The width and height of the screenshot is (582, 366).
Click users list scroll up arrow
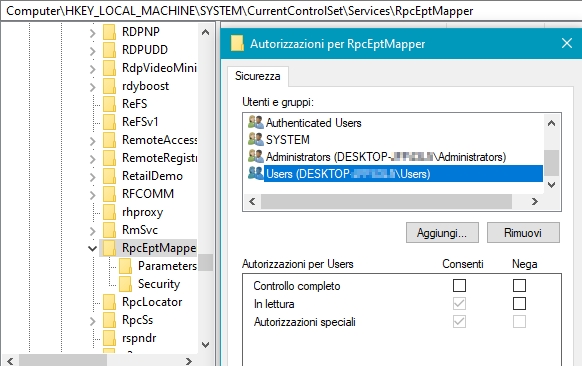pos(552,123)
